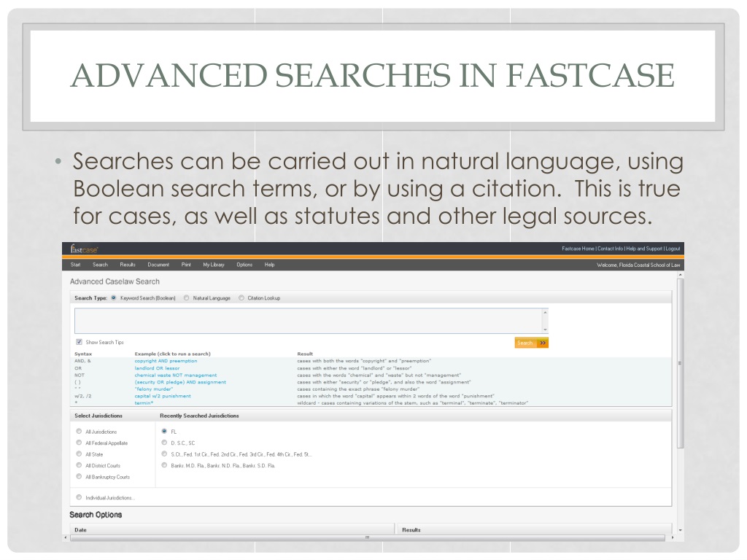Image resolution: width=747 pixels, height=560 pixels.
Task: Open My Library menu
Action: 214,265
